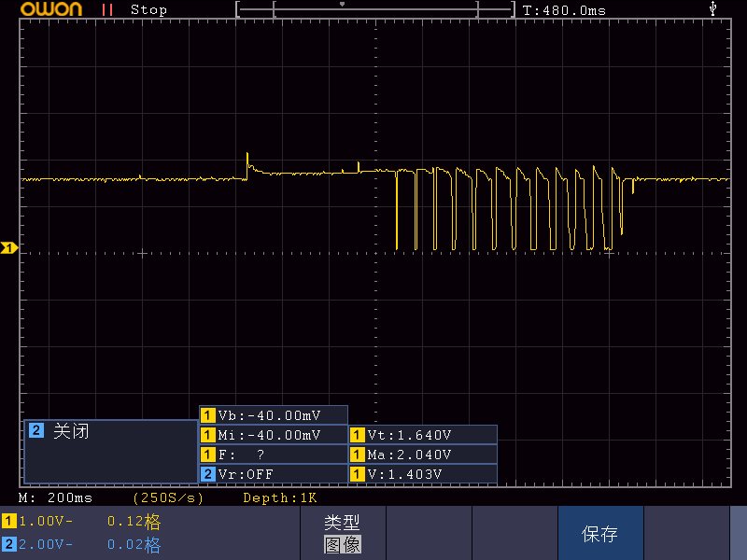Viewport: 747px width, 560px height.
Task: Click the waveform memory position bar
Action: point(375,9)
